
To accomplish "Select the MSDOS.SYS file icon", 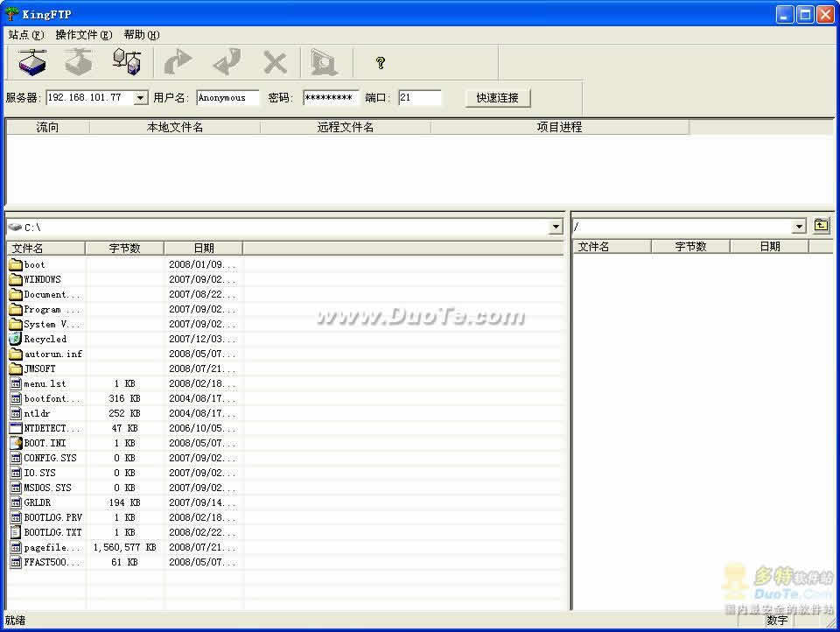I will click(x=16, y=488).
